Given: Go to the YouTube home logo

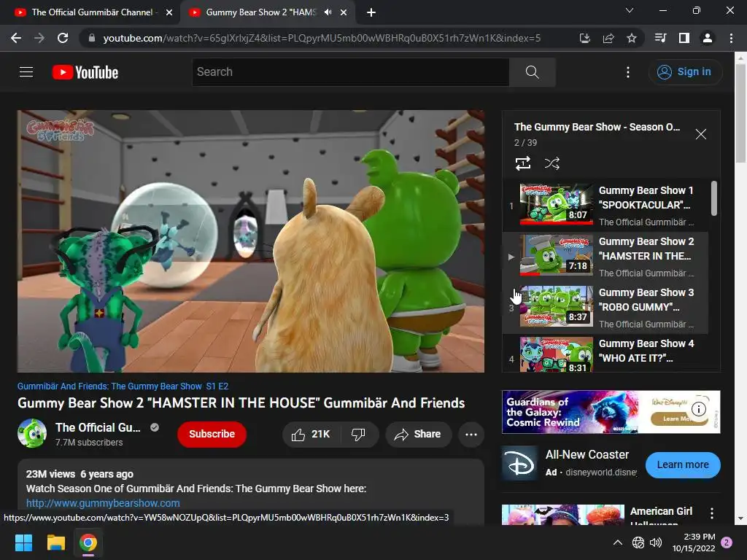Looking at the screenshot, I should tap(85, 72).
